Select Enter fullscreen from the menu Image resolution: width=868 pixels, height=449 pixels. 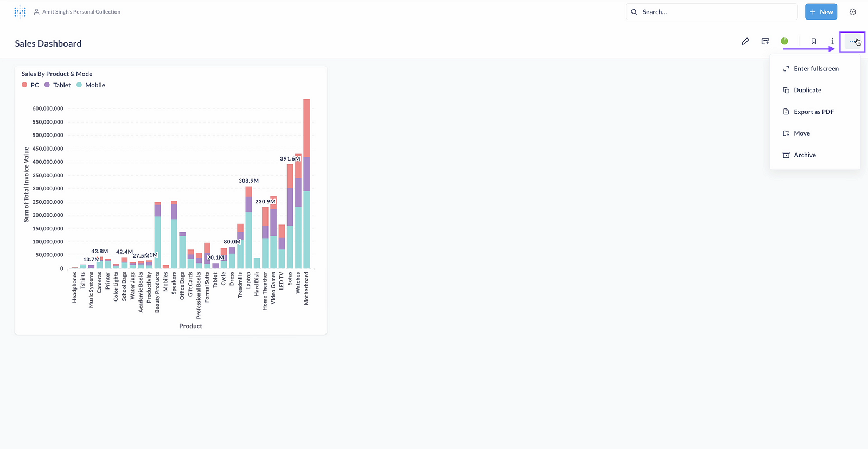[816, 69]
